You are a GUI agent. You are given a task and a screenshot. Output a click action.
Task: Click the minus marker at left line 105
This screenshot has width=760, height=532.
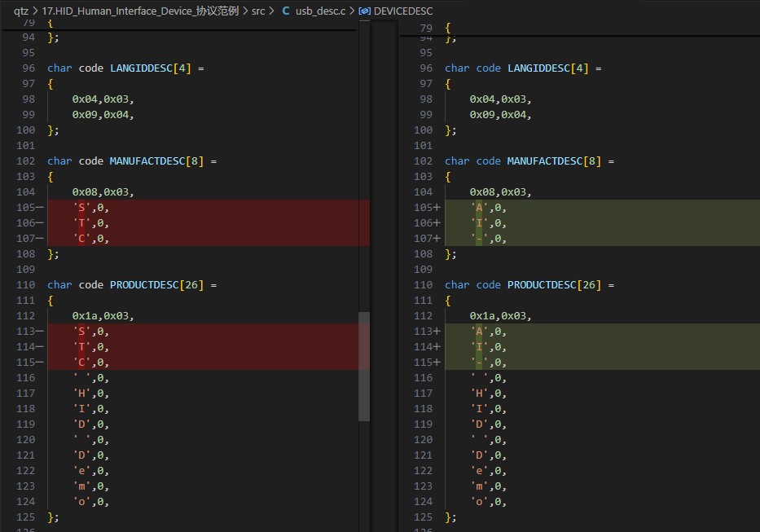point(39,208)
